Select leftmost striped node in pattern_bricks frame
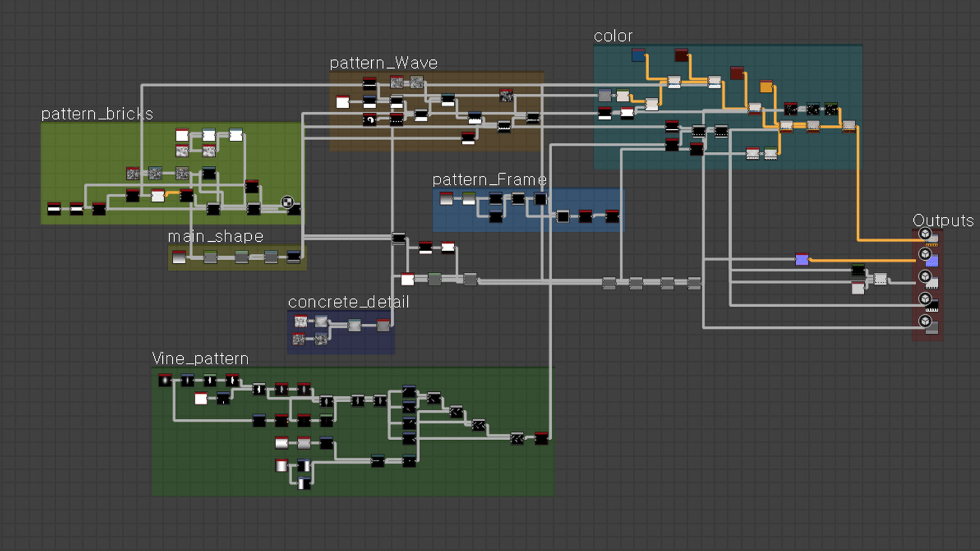980x551 pixels. (54, 209)
